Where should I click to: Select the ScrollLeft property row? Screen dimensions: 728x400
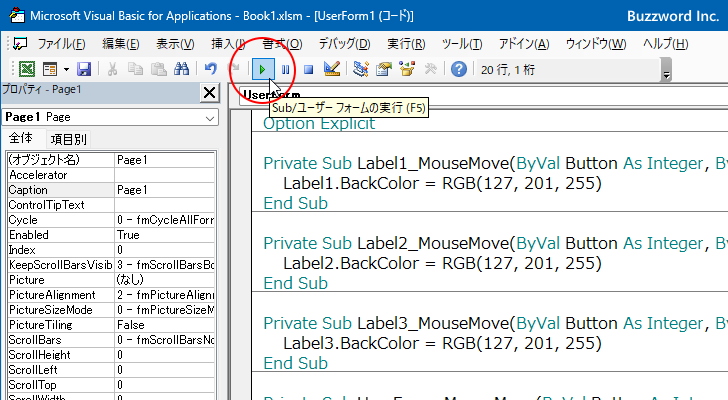(111, 370)
